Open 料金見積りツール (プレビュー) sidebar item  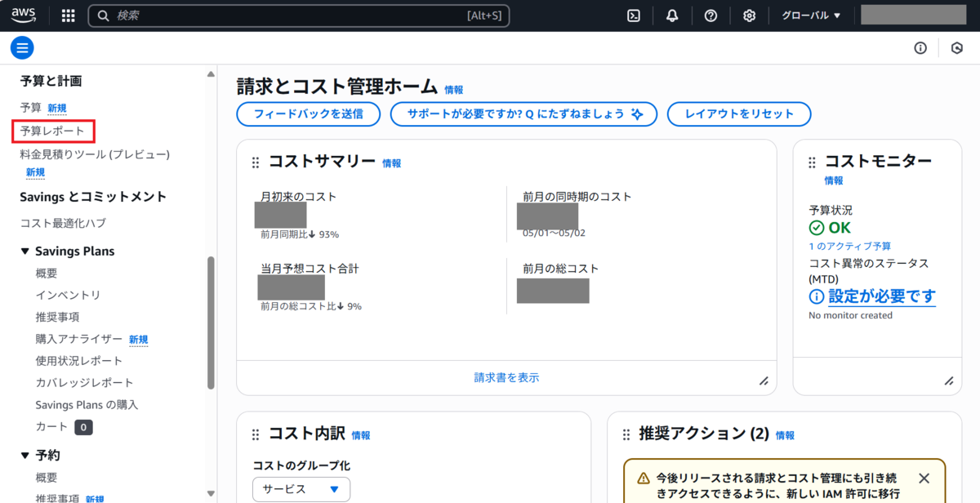point(95,154)
